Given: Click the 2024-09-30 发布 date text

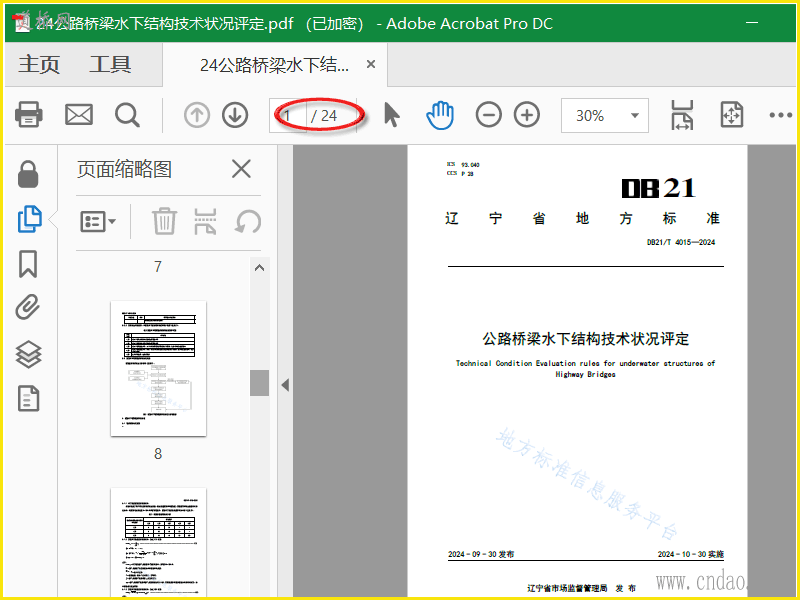Looking at the screenshot, I should pos(481,554).
